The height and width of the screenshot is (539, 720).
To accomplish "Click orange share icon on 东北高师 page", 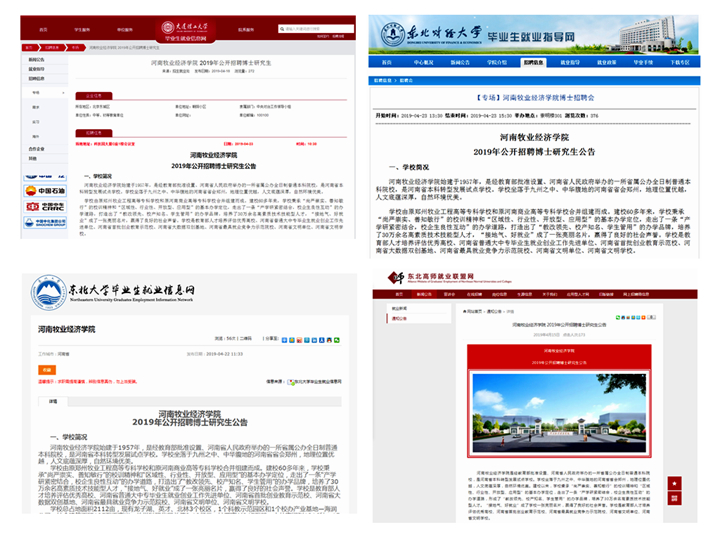I will point(643,317).
